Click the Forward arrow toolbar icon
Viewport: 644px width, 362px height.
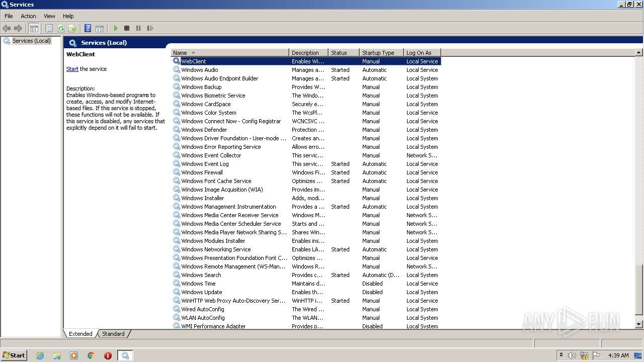18,28
